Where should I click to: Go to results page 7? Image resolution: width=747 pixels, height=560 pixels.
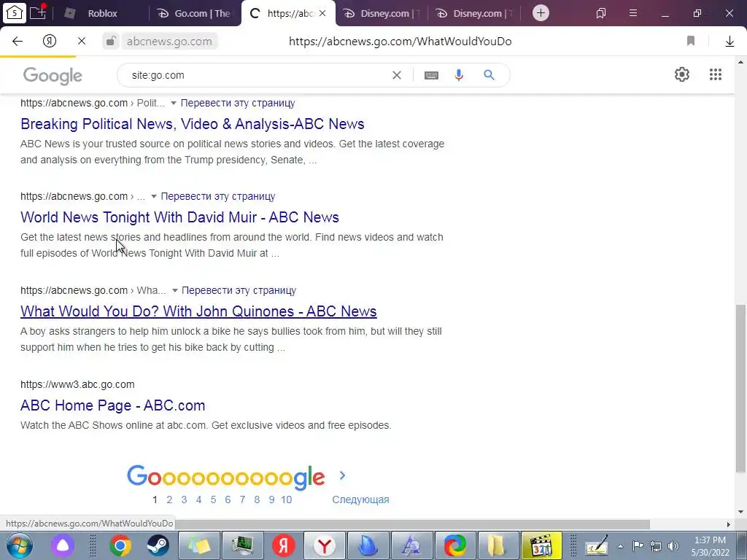(242, 499)
